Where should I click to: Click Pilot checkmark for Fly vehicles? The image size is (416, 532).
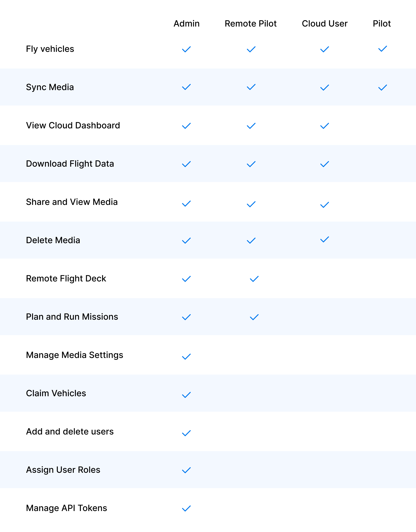coord(383,49)
